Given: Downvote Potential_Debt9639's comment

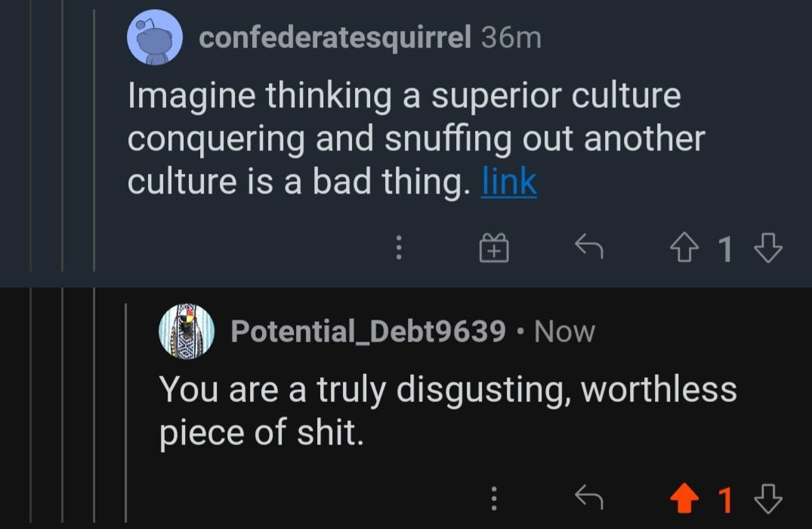Looking at the screenshot, I should [768, 500].
